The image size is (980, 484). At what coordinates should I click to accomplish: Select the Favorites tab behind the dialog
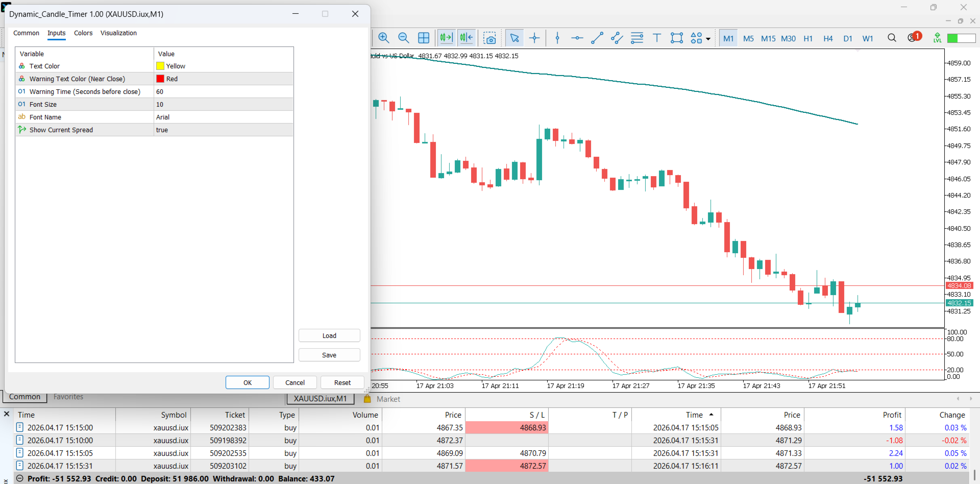68,397
